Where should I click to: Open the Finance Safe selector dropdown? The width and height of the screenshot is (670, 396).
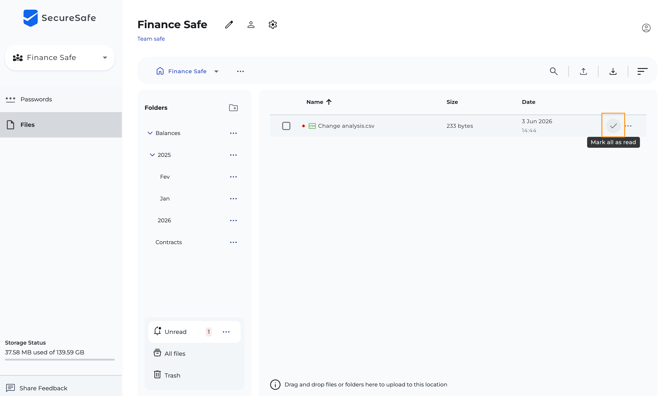[60, 57]
